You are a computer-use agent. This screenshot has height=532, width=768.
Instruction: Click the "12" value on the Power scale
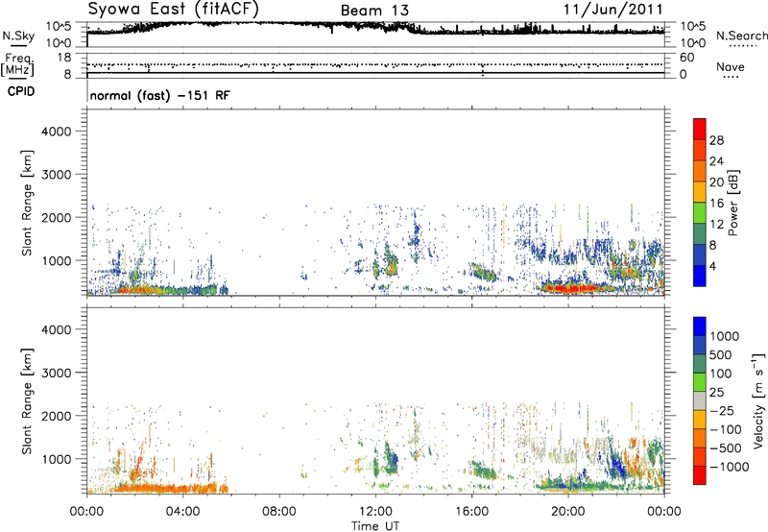pyautogui.click(x=716, y=225)
